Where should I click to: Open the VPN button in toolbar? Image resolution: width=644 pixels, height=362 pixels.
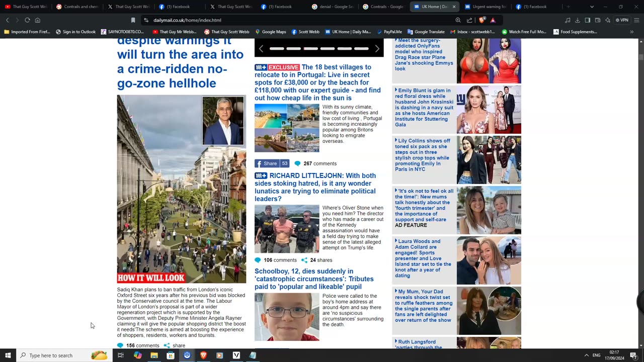pos(622,20)
